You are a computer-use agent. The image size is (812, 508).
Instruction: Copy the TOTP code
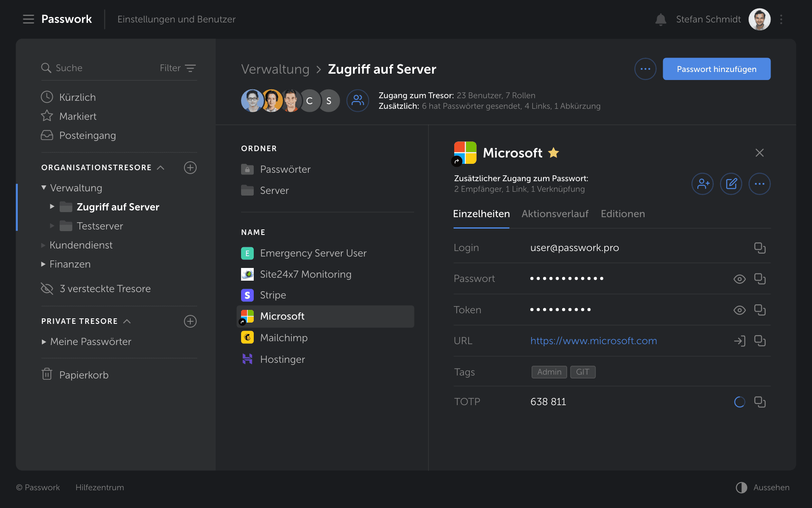760,402
